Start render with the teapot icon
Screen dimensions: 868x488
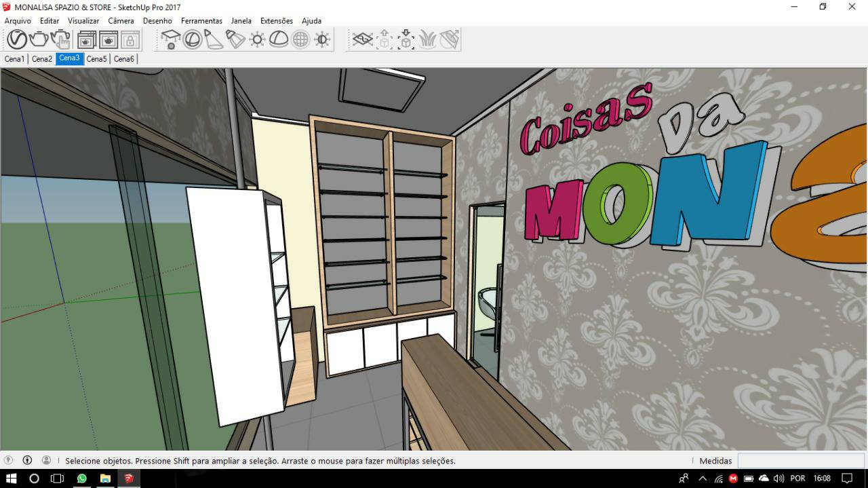[39, 39]
